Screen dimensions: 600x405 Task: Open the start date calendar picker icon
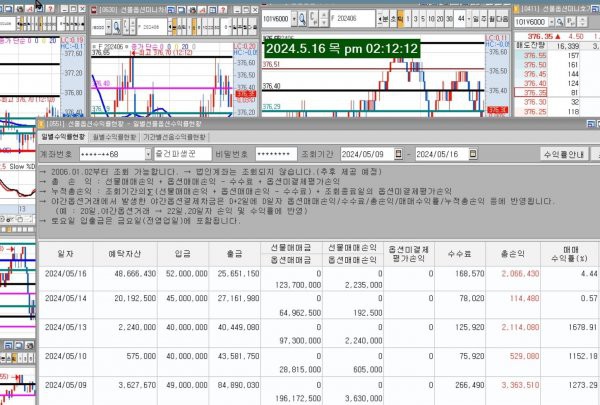coord(398,154)
